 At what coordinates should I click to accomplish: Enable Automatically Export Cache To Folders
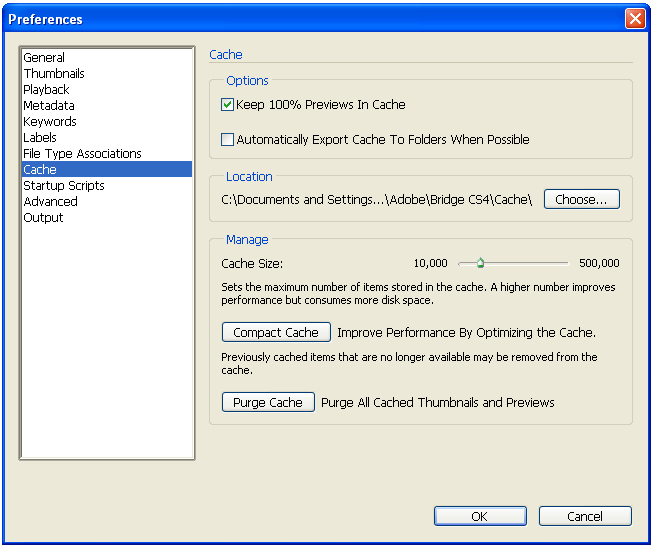coord(228,140)
